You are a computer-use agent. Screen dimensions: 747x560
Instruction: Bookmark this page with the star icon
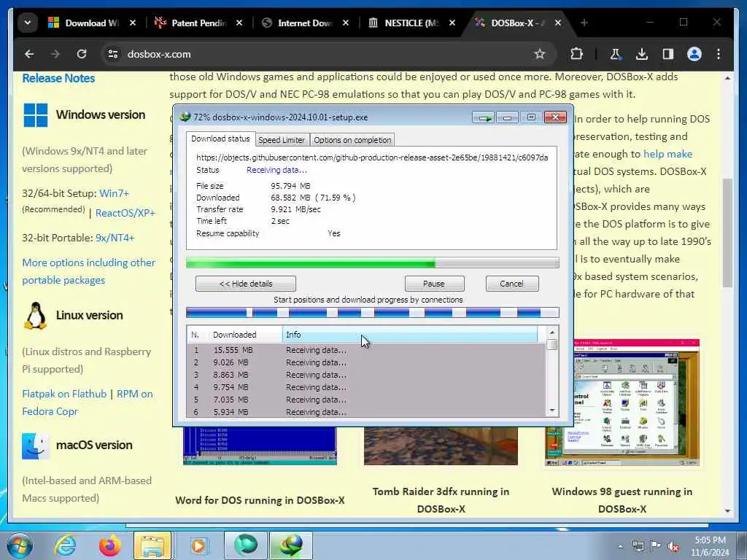click(539, 54)
